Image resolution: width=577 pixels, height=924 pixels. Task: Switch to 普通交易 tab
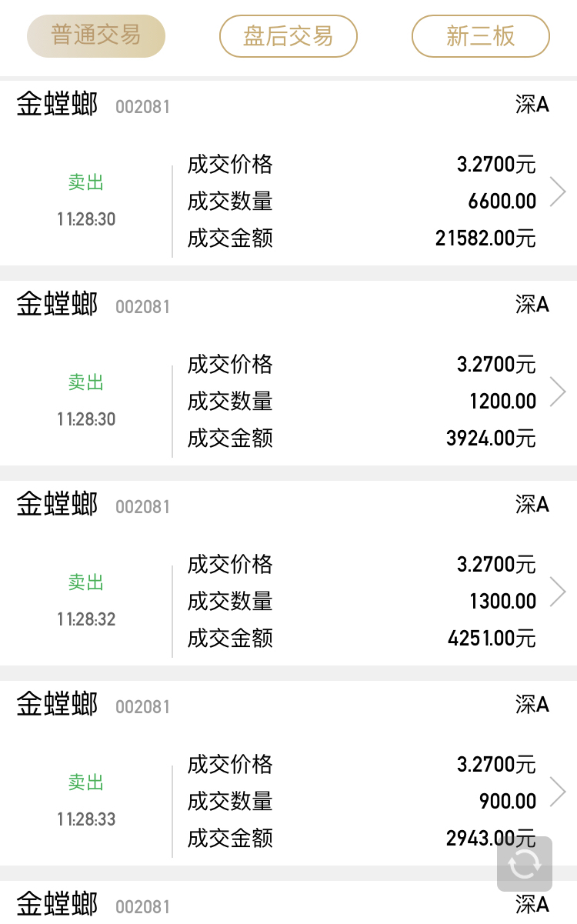[96, 36]
